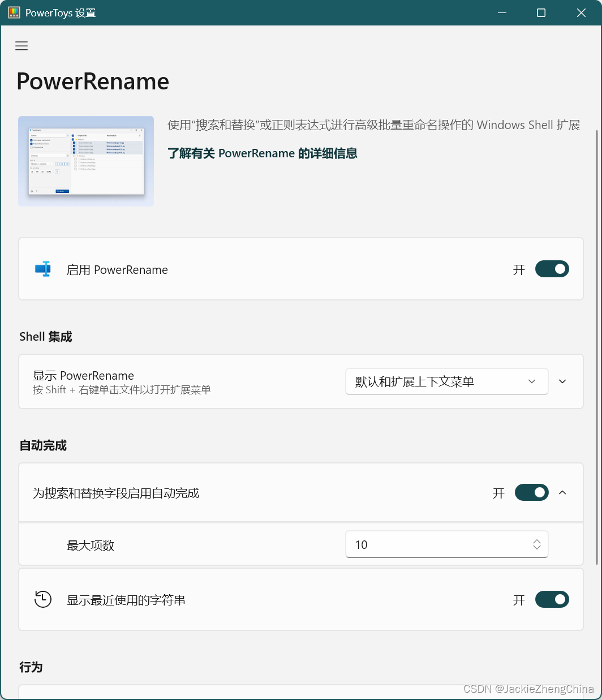Click the PowerRename preview thumbnail image
This screenshot has height=700, width=602.
[86, 161]
